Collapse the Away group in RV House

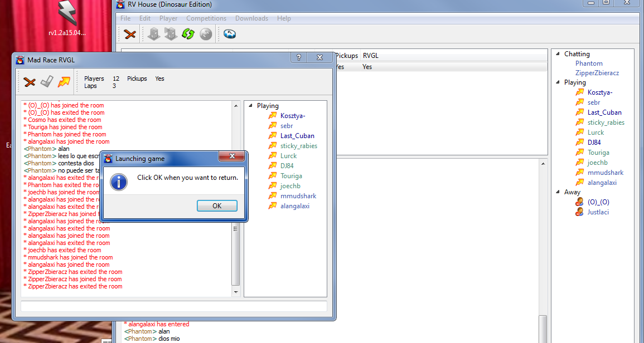558,192
